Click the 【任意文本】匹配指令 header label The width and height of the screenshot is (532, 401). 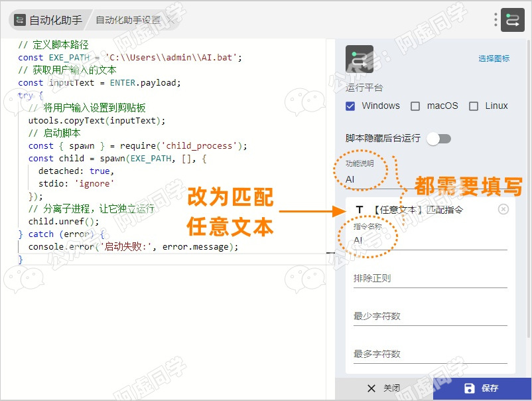(418, 210)
